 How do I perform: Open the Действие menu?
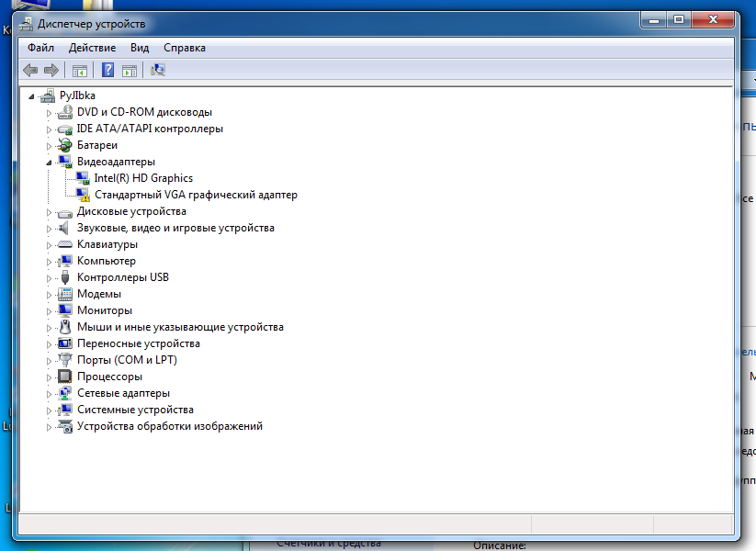click(92, 48)
